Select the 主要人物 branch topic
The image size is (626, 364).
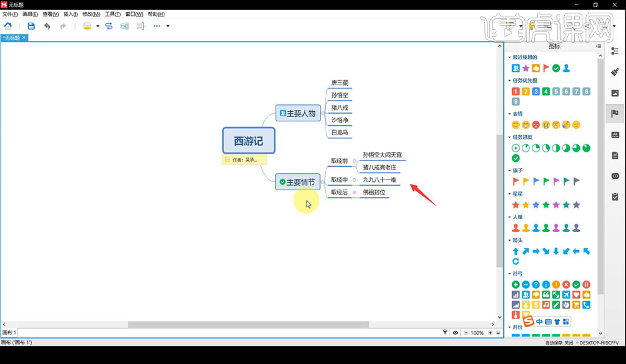tap(298, 113)
